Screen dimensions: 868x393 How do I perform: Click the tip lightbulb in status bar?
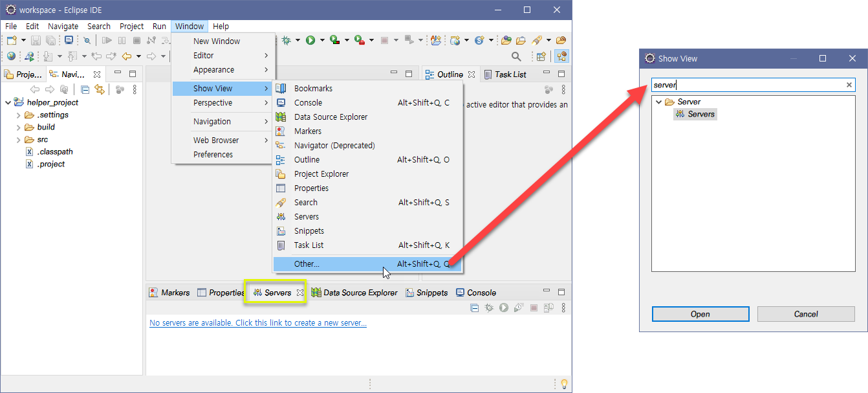(x=564, y=384)
